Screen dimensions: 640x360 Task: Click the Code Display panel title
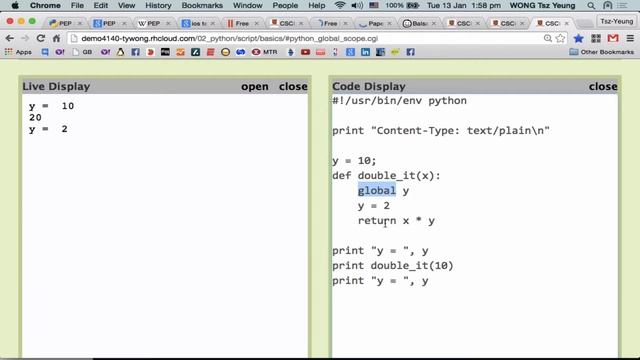coord(369,87)
